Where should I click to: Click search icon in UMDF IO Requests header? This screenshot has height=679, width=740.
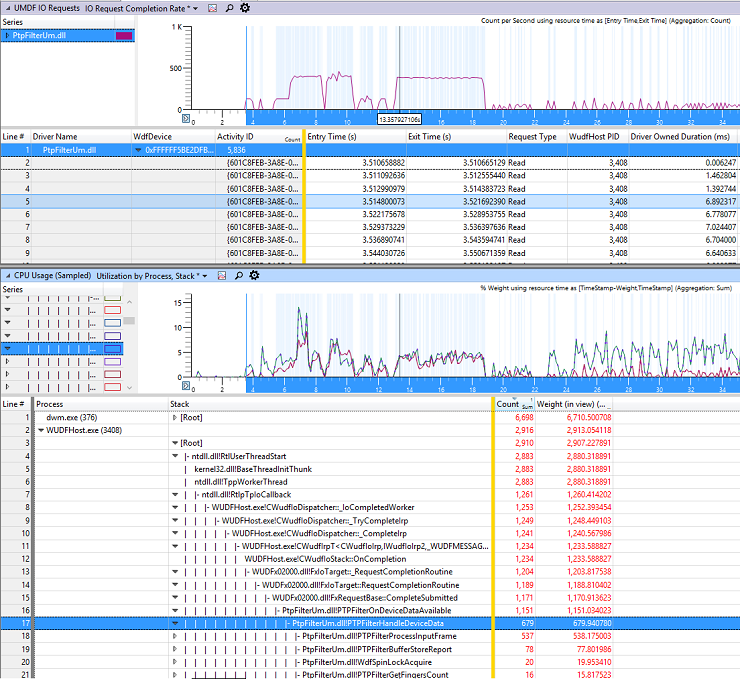tap(229, 8)
